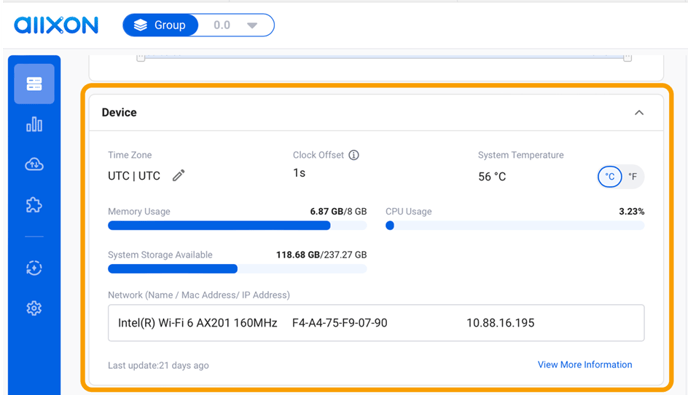Edit time zone with the pencil icon

[x=178, y=176]
